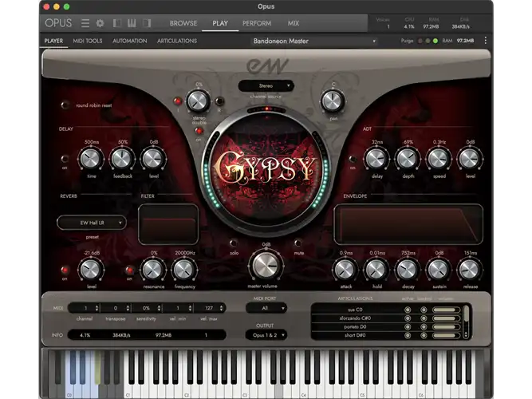This screenshot has height=399, width=532.
Task: Toggle the ADT on button
Action: (x=353, y=159)
